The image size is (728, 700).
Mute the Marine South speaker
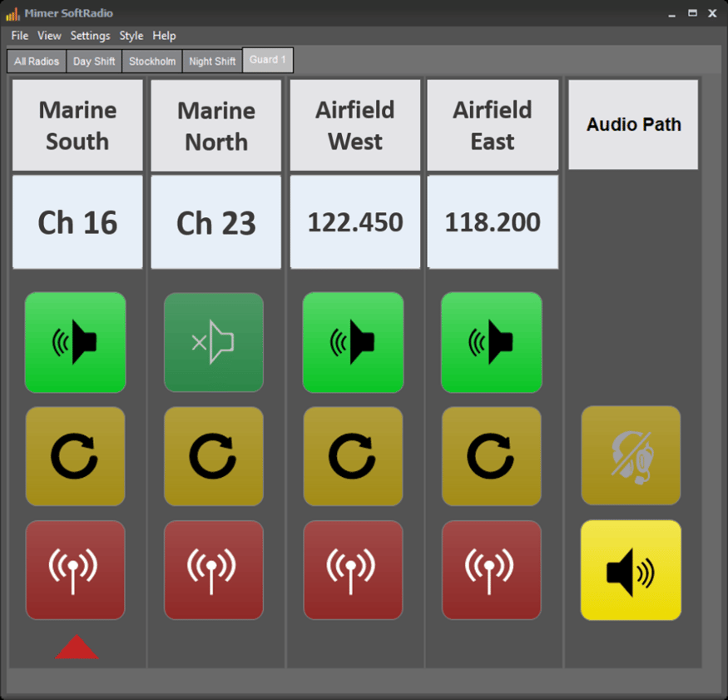(75, 342)
